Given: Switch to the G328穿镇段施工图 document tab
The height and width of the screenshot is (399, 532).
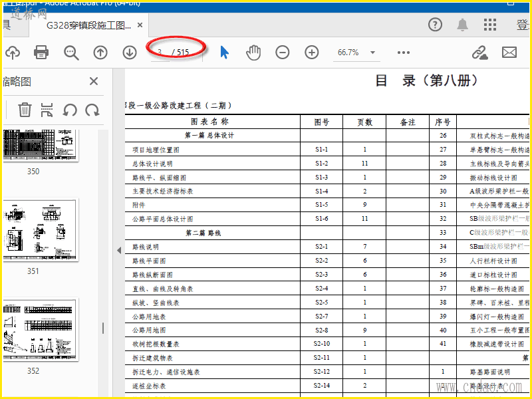Looking at the screenshot, I should coord(88,25).
